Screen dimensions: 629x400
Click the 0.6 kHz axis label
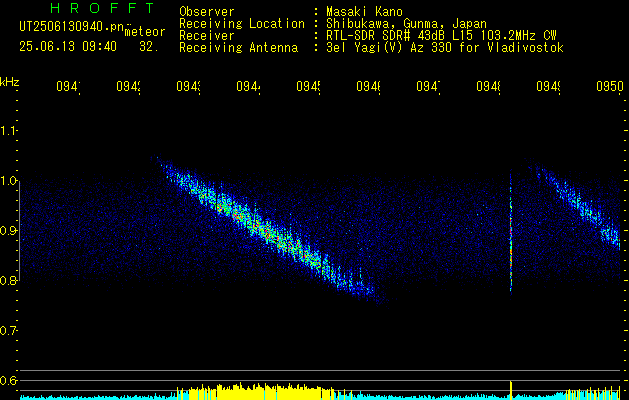[x=8, y=380]
